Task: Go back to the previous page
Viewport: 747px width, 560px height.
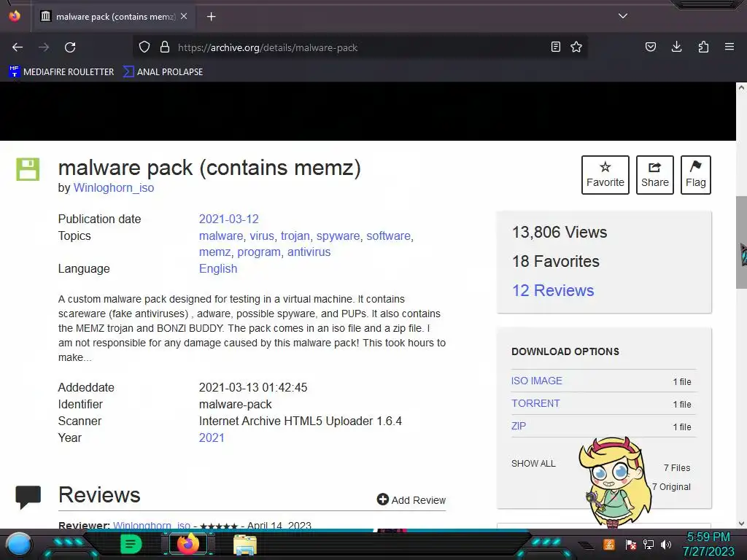Action: (x=18, y=47)
